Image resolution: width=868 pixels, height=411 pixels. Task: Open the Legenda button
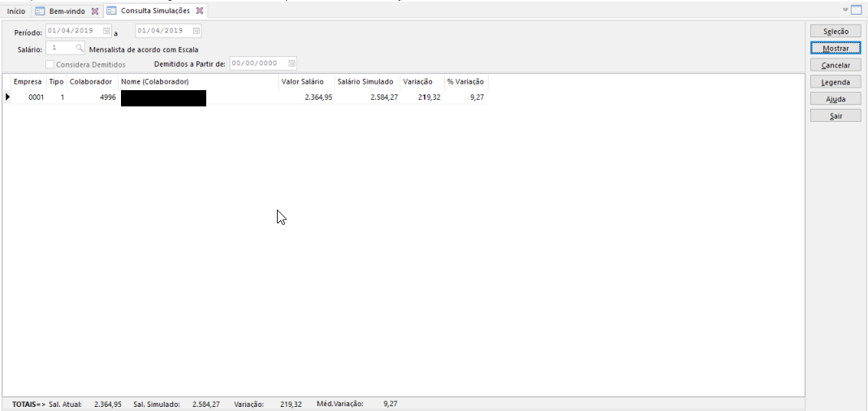836,82
